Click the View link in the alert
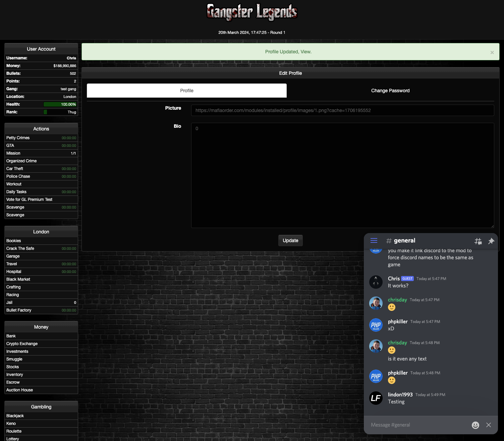Viewport: 504px width, 441px height. coord(305,52)
